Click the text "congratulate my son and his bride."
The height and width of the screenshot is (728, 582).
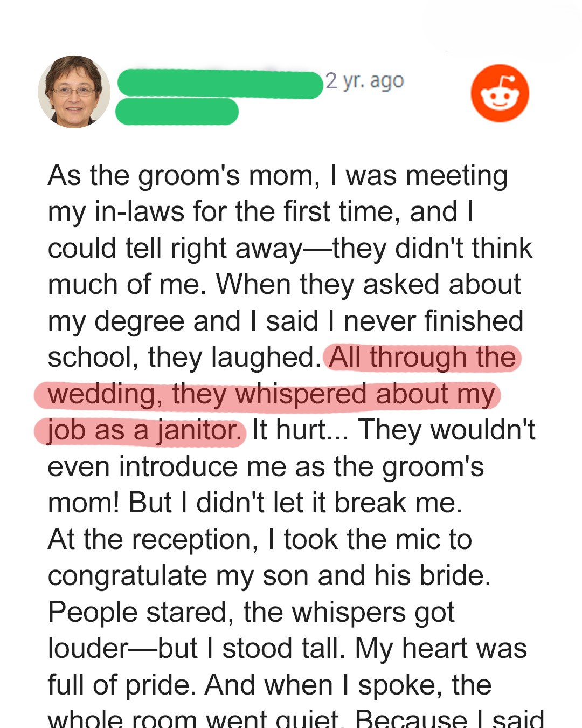point(269,576)
